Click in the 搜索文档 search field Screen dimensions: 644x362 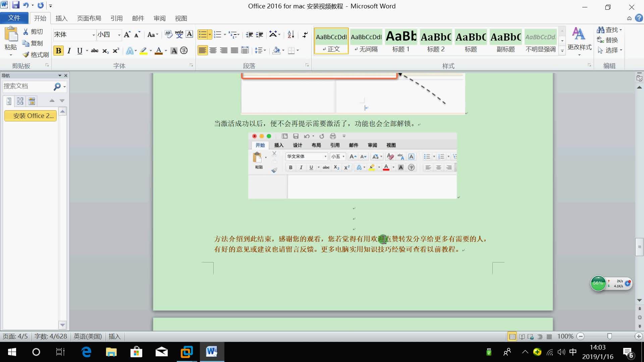tap(28, 86)
